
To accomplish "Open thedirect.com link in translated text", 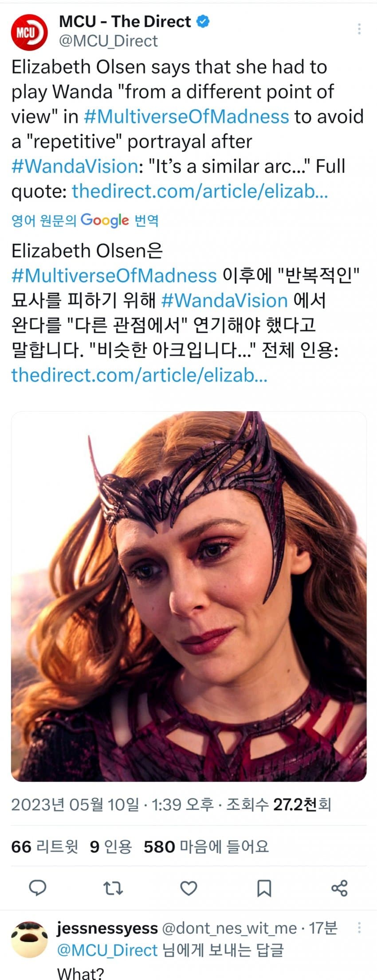I will [x=139, y=375].
